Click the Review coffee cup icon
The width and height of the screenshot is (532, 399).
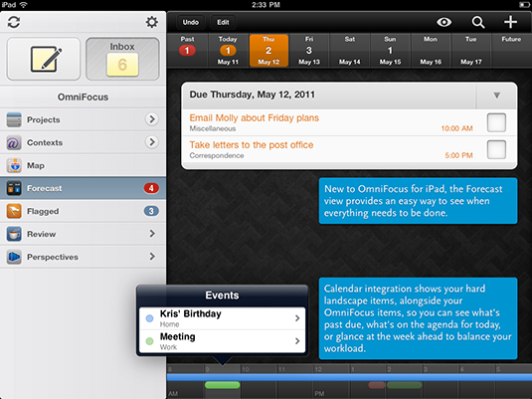[14, 234]
